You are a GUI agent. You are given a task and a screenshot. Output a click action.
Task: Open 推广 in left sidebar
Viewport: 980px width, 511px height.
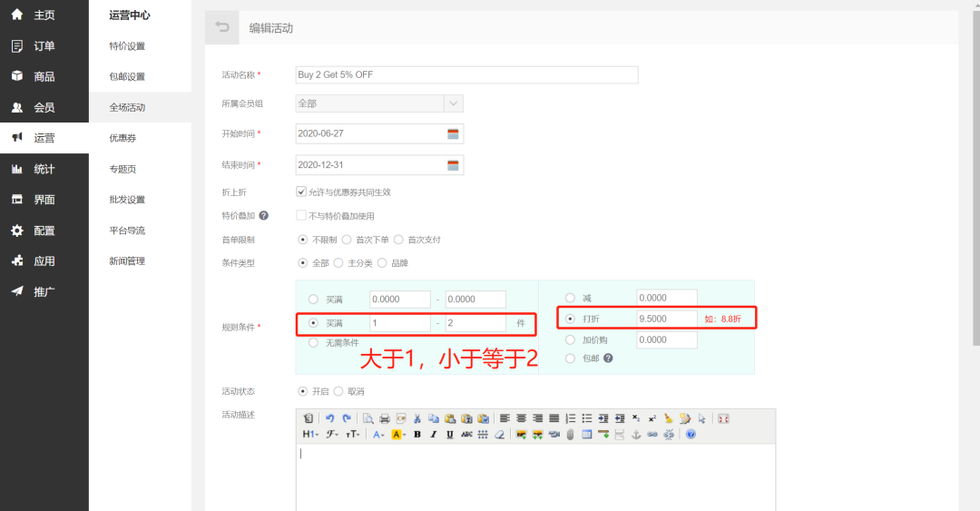coord(44,291)
